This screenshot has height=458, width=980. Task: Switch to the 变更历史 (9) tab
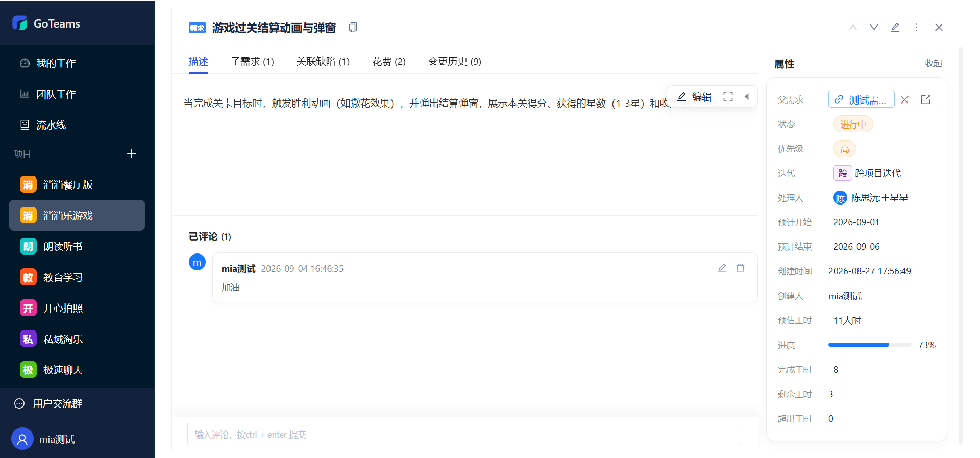tap(454, 61)
